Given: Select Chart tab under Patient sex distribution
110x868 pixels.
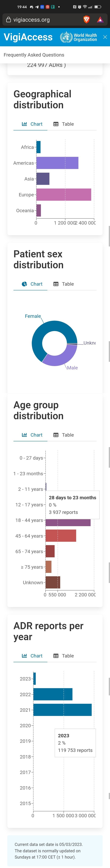Looking at the screenshot, I should (32, 284).
